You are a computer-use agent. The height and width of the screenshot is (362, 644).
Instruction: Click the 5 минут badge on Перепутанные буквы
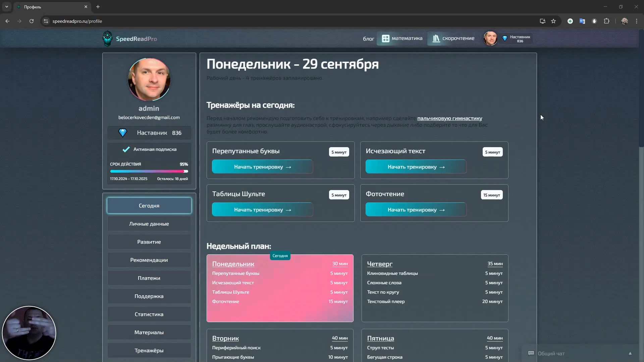(x=339, y=152)
